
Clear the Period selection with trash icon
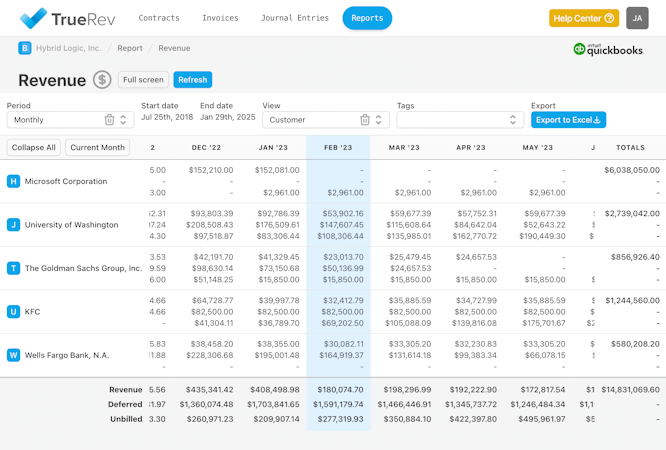110,120
